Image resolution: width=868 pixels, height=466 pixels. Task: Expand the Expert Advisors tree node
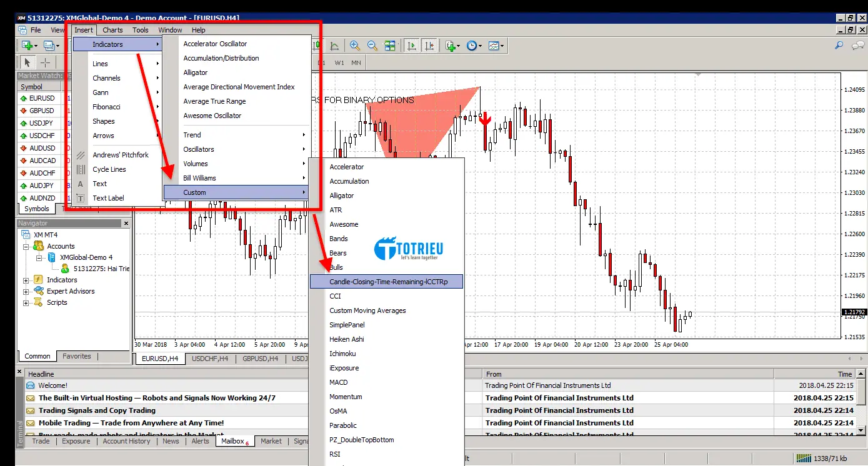pyautogui.click(x=26, y=291)
